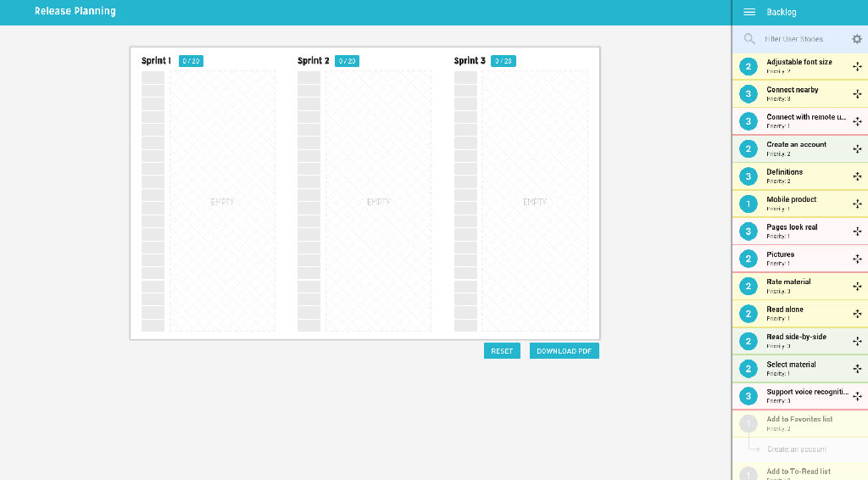Click the Filter User Stories field
This screenshot has height=480, width=868.
(x=793, y=39)
